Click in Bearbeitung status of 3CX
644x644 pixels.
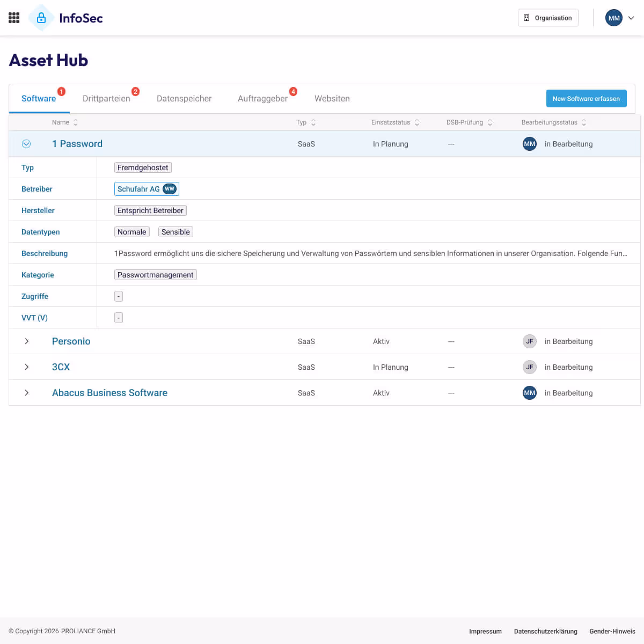click(569, 367)
